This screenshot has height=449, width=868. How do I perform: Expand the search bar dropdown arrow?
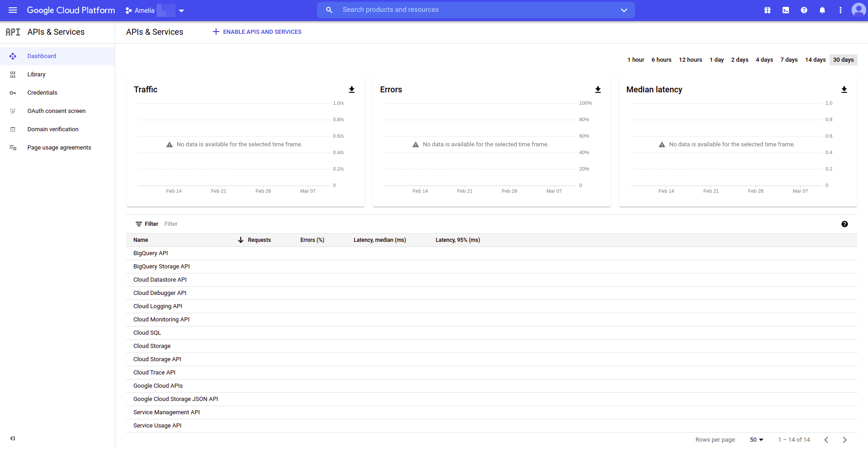pos(624,10)
